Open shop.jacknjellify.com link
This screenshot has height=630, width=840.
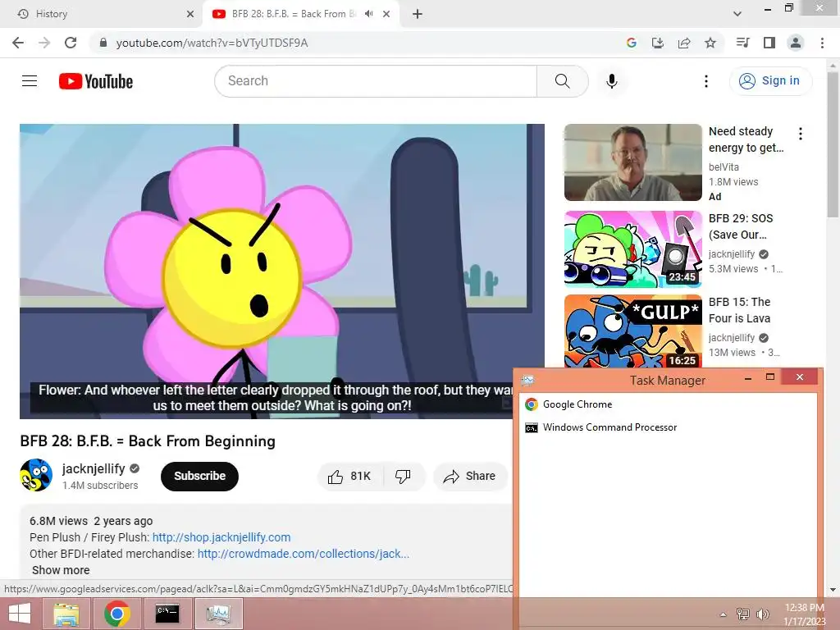coord(221,537)
